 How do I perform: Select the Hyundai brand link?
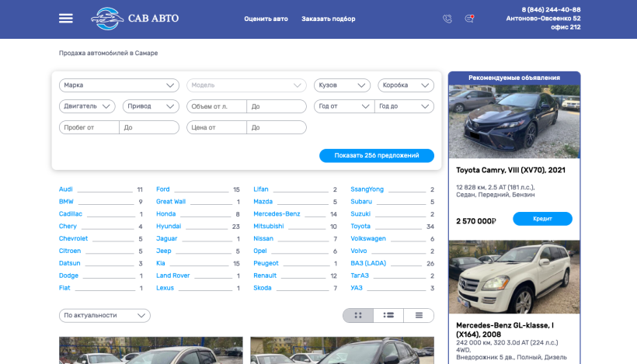point(169,226)
